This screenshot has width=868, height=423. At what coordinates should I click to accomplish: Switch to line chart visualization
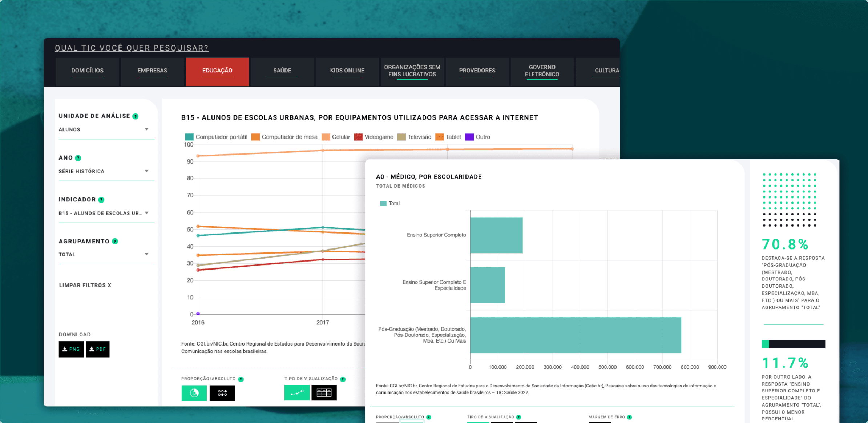tap(297, 393)
